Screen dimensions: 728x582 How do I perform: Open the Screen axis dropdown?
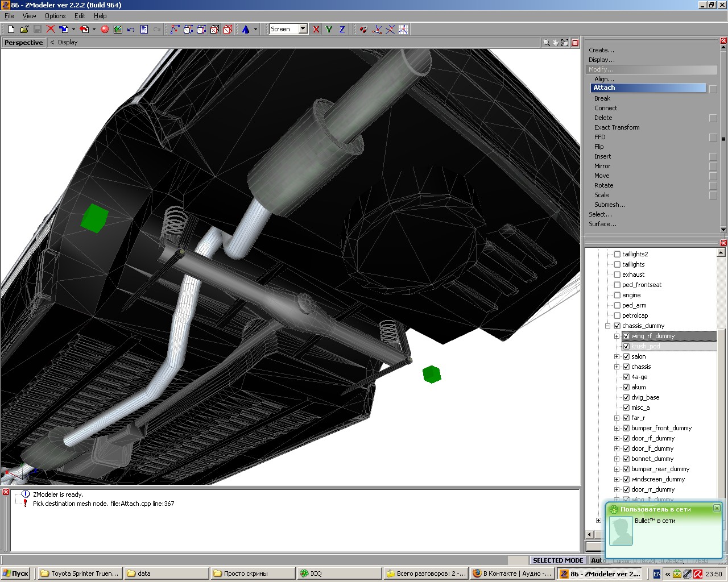pos(303,29)
